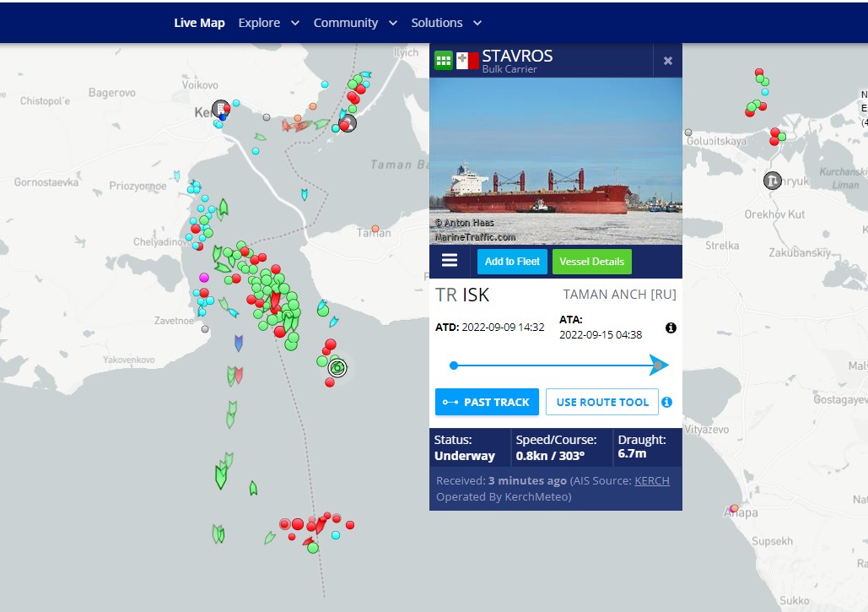The width and height of the screenshot is (868, 612).
Task: Close the STAVROS vessel popup
Action: [x=667, y=61]
